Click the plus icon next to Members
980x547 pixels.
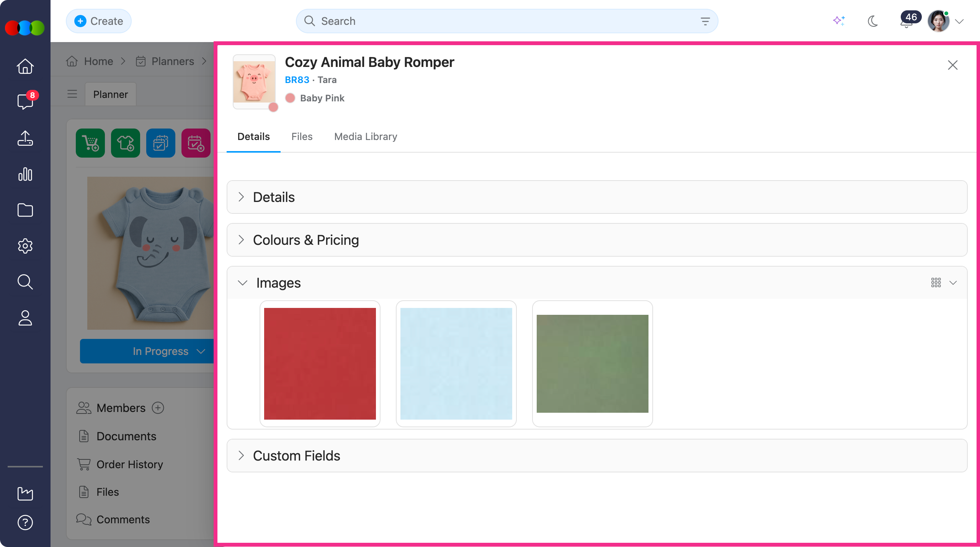[x=158, y=408]
